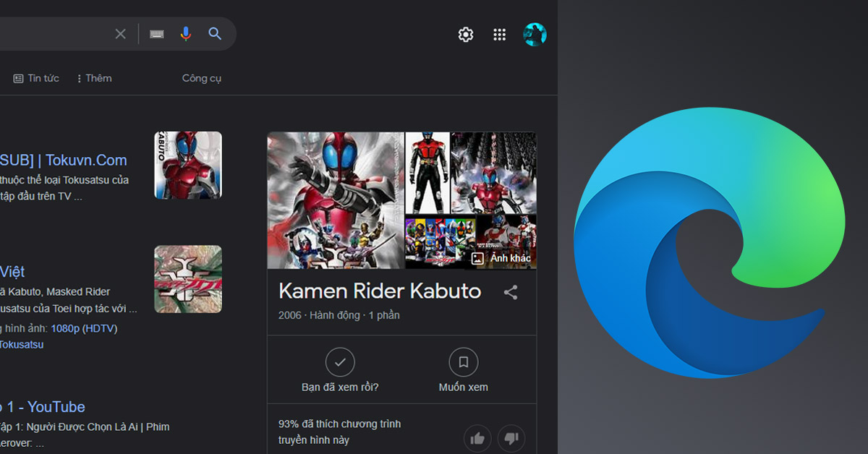Like this TV show thumbs up
The image size is (868, 454).
coord(477,438)
